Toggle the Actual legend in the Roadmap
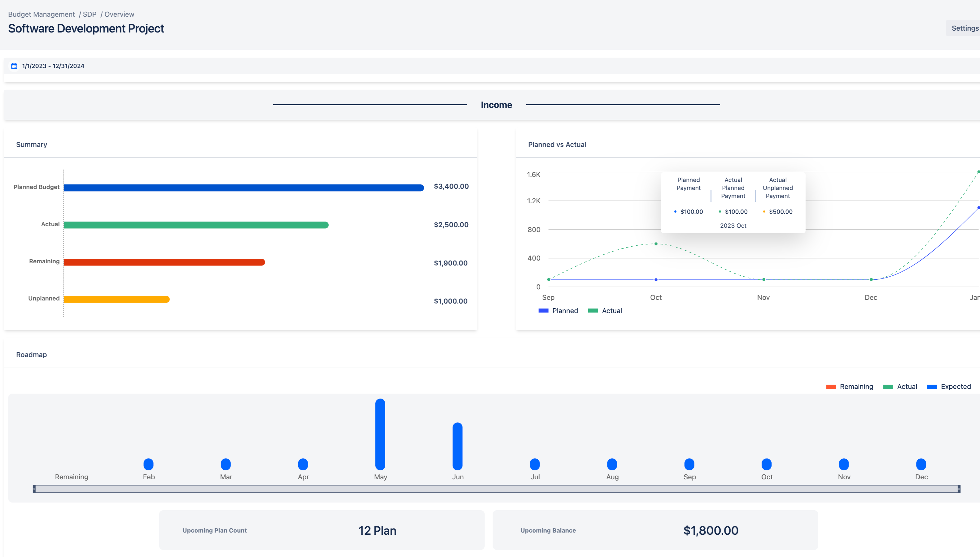This screenshot has width=980, height=557. coord(901,386)
